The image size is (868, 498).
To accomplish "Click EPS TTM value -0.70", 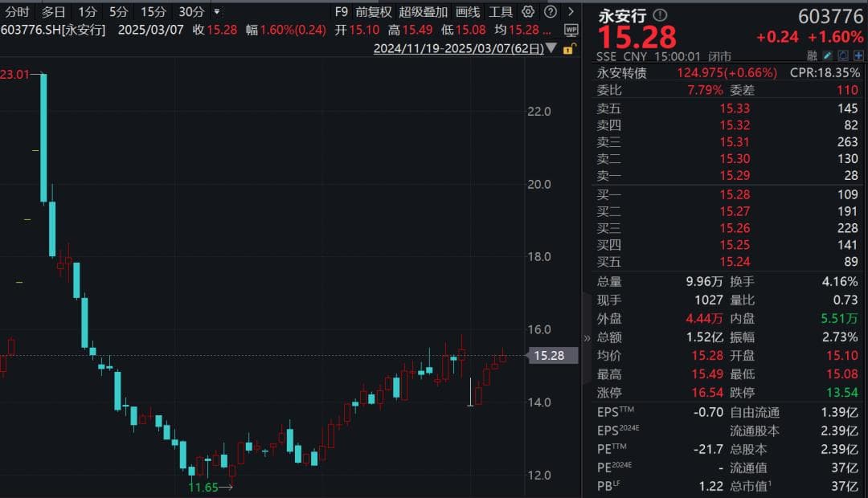I will (709, 412).
